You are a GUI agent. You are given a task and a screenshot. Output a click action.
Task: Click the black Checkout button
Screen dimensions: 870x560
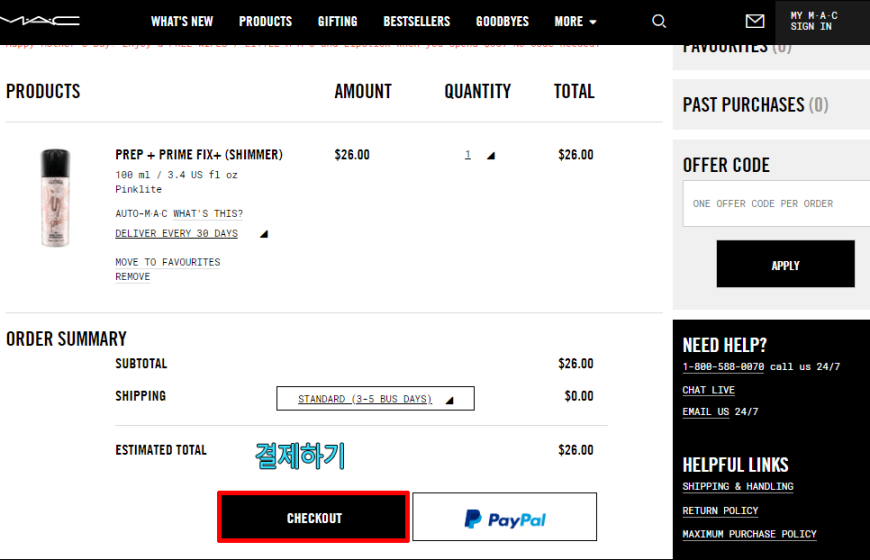(x=313, y=517)
